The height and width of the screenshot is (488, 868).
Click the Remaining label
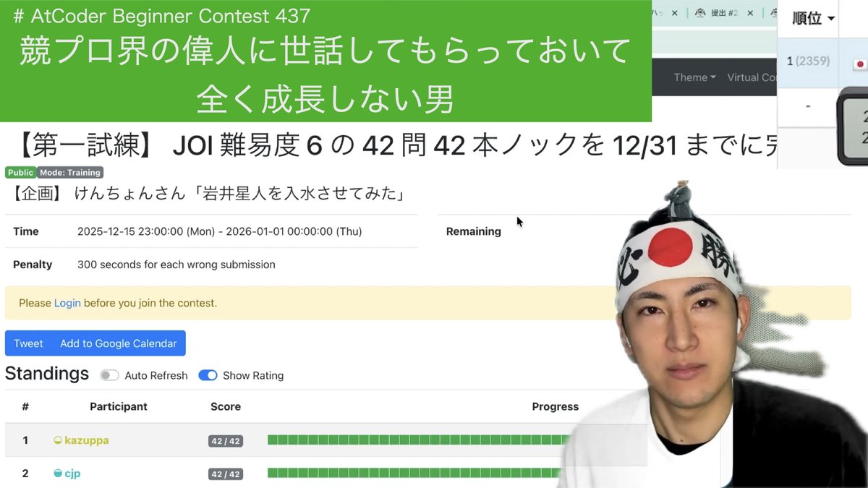(474, 231)
